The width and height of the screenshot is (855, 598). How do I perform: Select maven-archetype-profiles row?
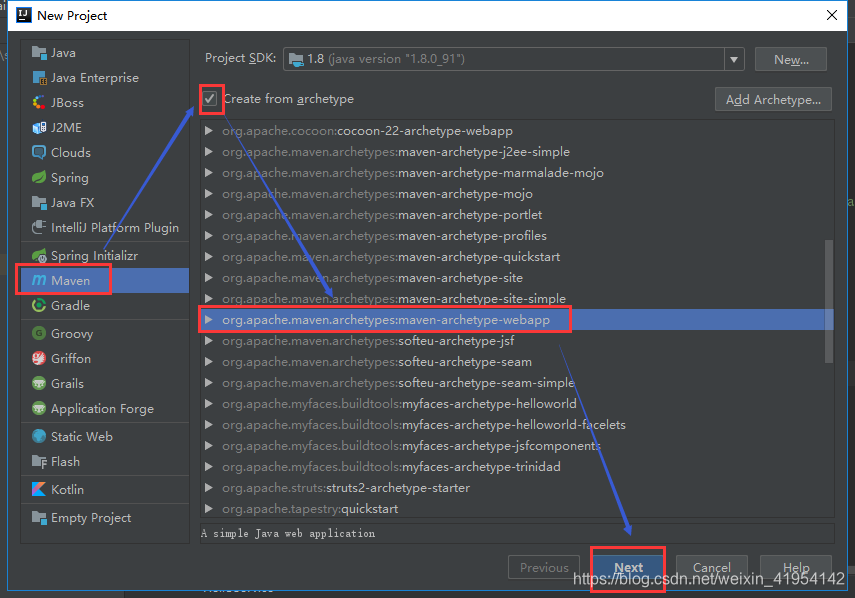[x=517, y=235]
